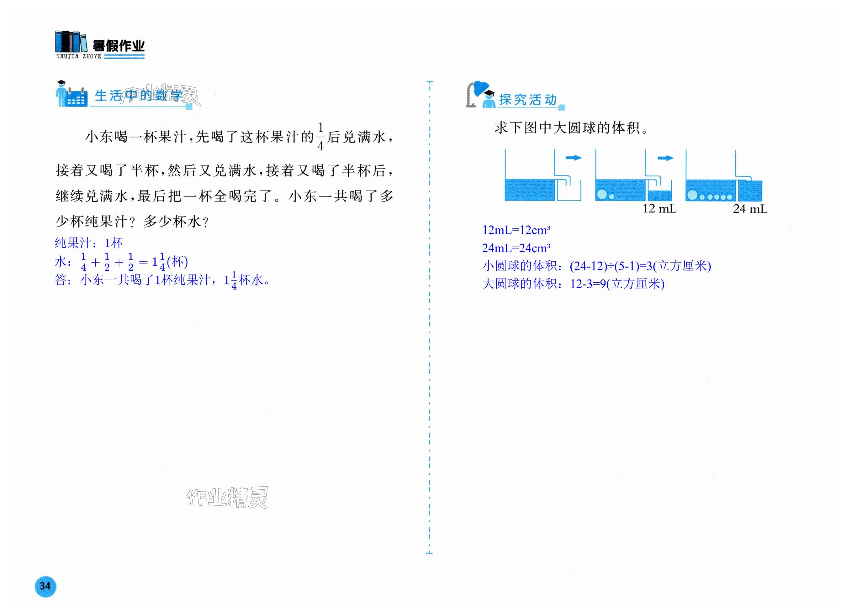The height and width of the screenshot is (616, 846).
Task: Click the large ball in second container
Action: coord(601,194)
